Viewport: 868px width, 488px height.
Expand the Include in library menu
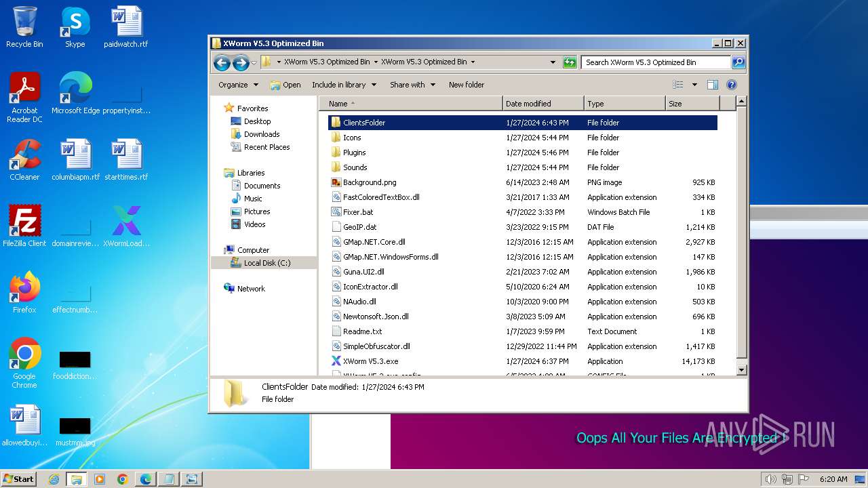coord(344,85)
